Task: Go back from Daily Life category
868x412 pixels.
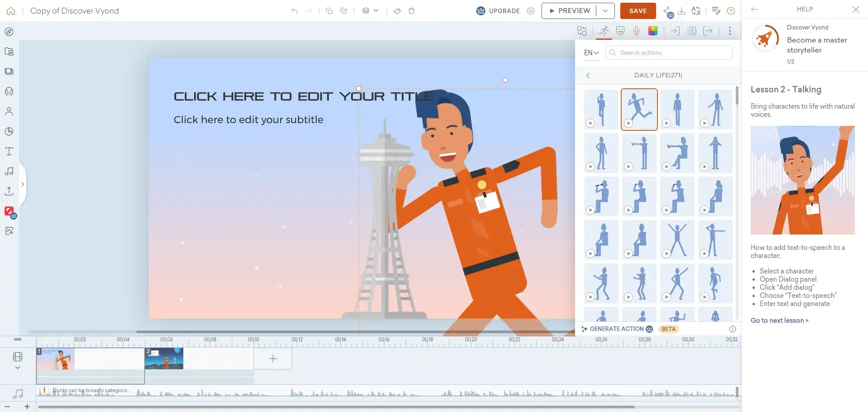Action: [x=588, y=76]
